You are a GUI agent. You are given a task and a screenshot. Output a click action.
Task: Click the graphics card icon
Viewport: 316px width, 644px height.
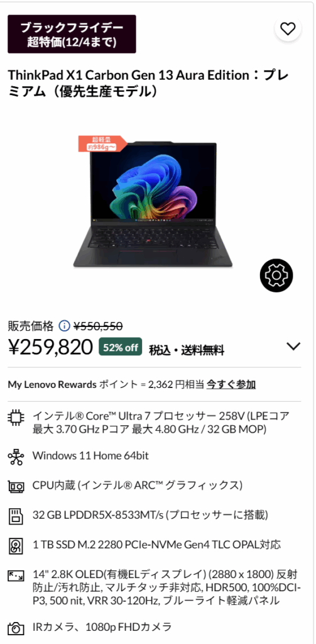(x=16, y=487)
